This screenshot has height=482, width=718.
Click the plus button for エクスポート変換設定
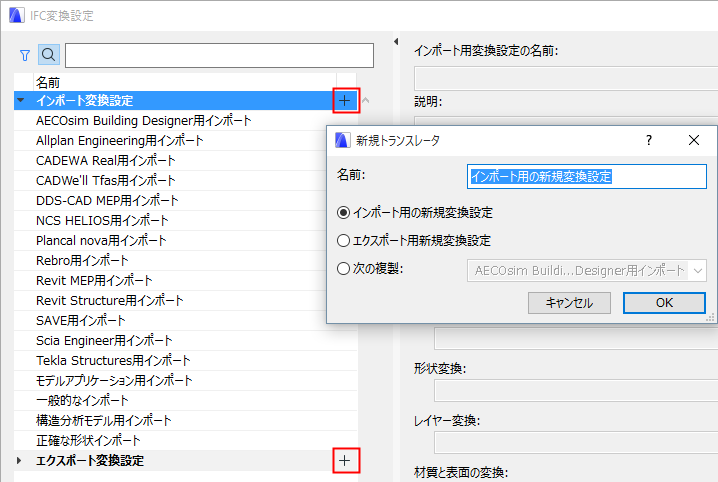click(345, 460)
